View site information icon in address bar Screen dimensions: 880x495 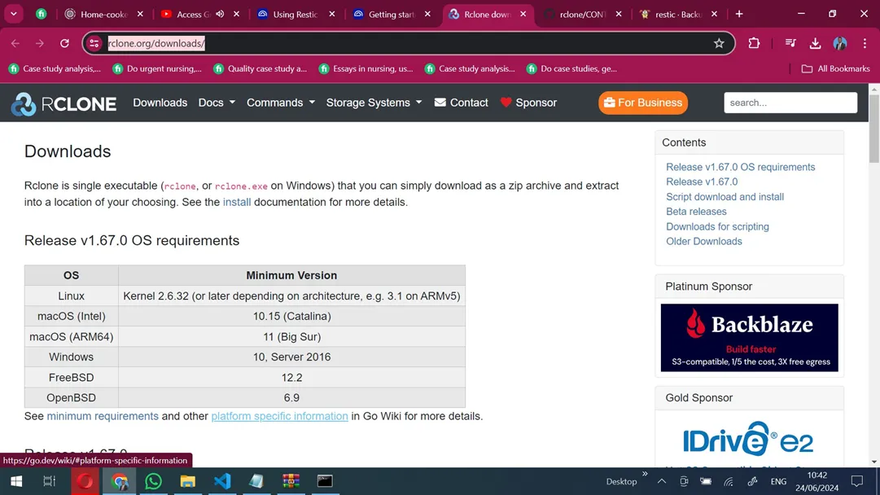click(95, 44)
